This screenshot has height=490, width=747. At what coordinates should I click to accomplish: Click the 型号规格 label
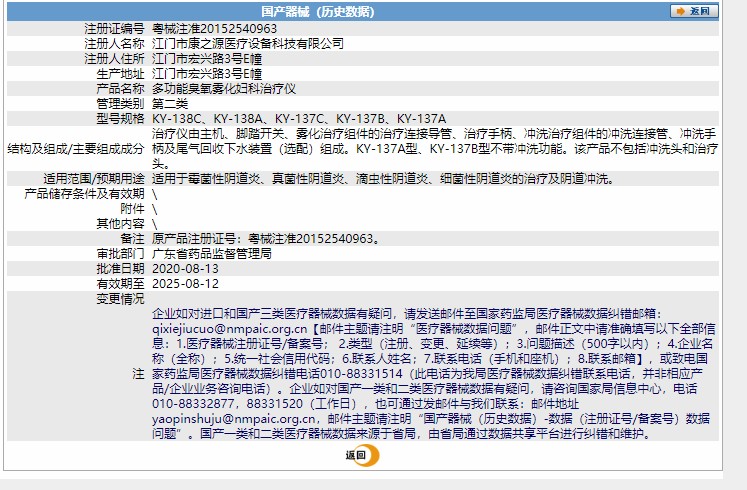(x=120, y=119)
